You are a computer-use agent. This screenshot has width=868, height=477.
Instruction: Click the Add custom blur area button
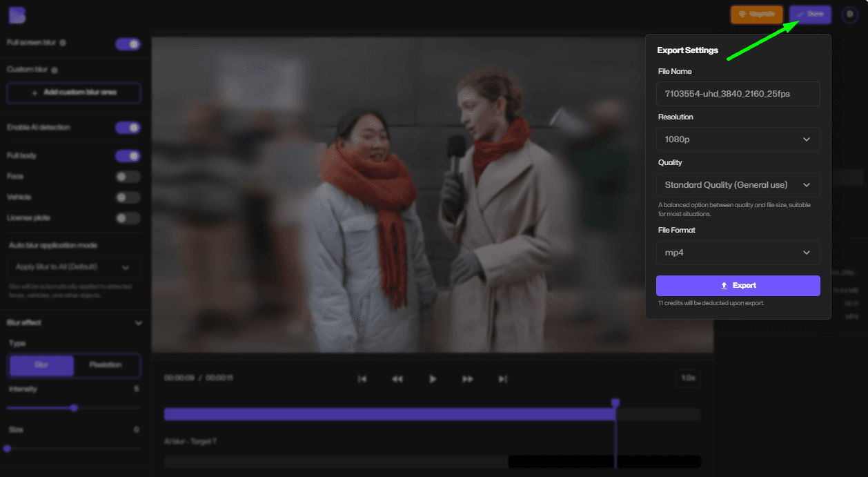73,93
